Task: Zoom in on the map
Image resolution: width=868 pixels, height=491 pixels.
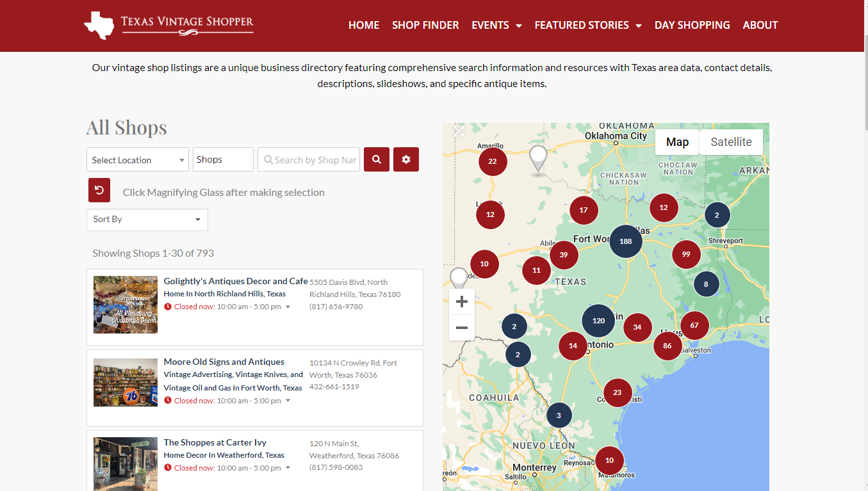Action: [x=461, y=302]
